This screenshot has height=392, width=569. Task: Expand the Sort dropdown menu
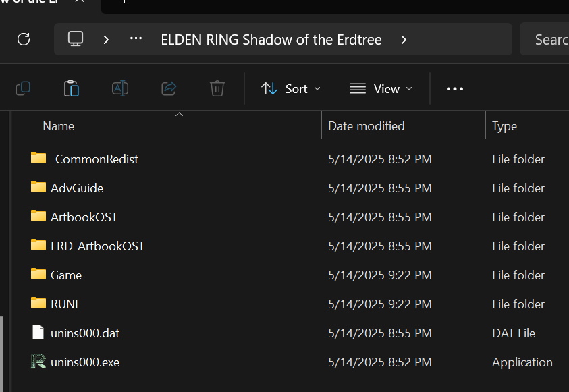tap(291, 89)
